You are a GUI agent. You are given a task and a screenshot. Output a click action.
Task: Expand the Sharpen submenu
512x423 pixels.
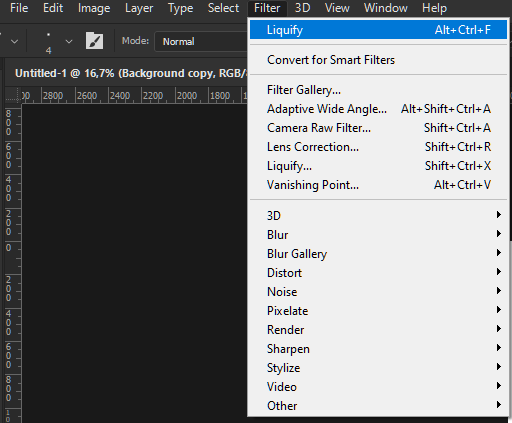click(x=378, y=349)
